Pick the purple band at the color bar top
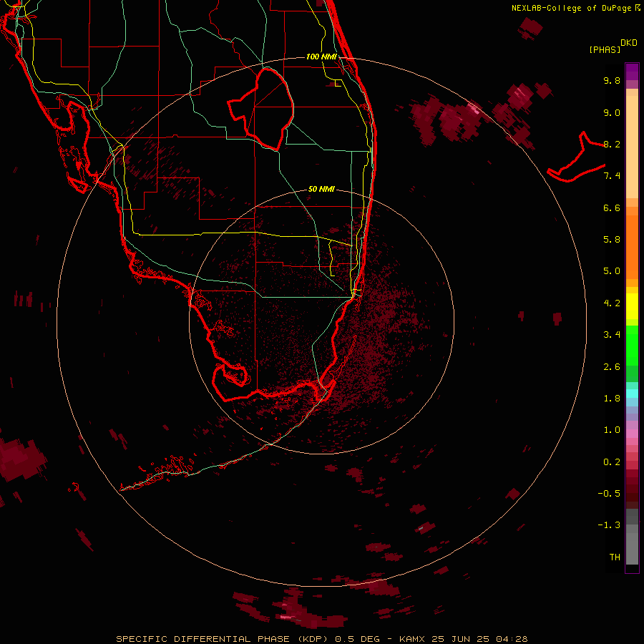 point(632,72)
